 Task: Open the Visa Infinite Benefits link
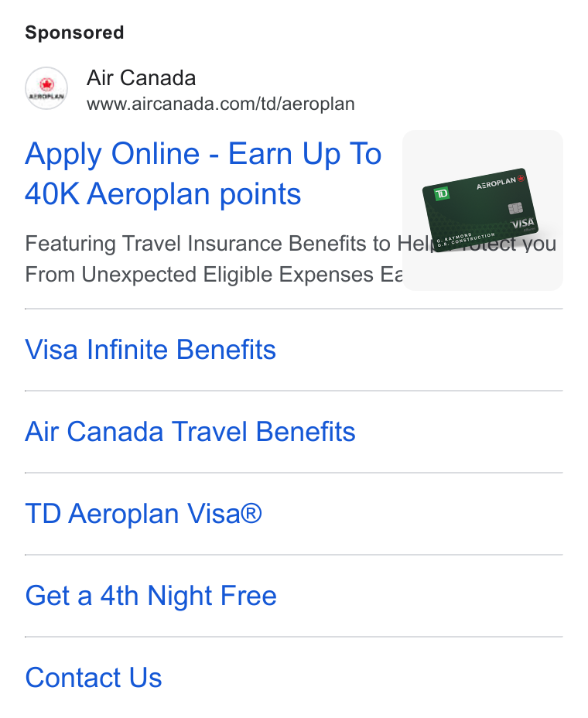(x=150, y=350)
